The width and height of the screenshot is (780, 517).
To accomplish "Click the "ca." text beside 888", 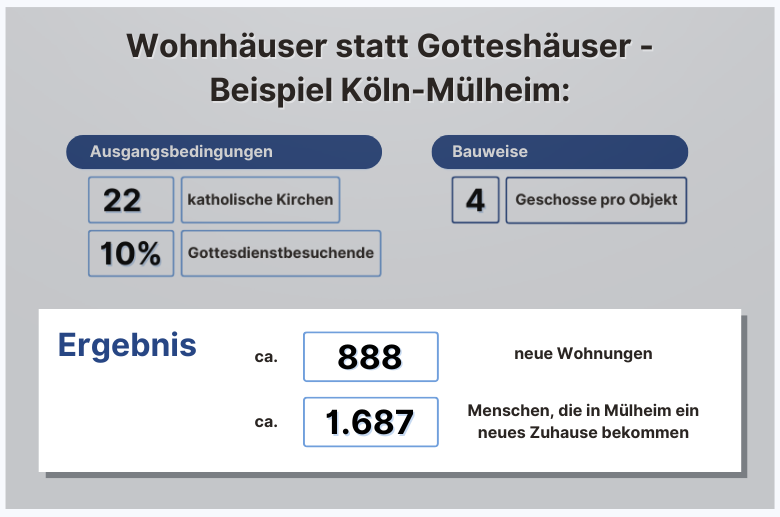I will (x=266, y=355).
